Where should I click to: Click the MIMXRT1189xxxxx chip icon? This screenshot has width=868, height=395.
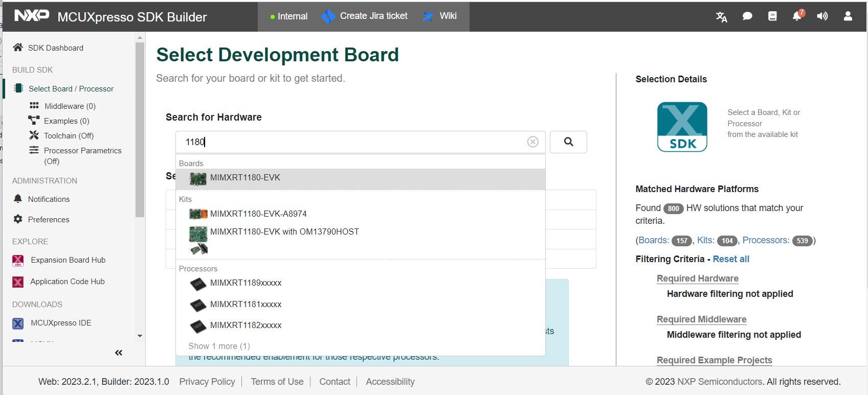[x=198, y=283]
